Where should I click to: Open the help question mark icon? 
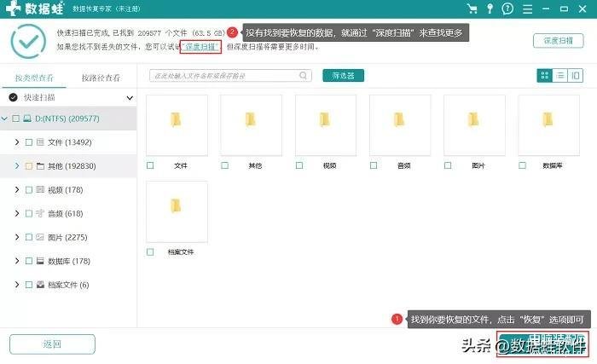(507, 9)
